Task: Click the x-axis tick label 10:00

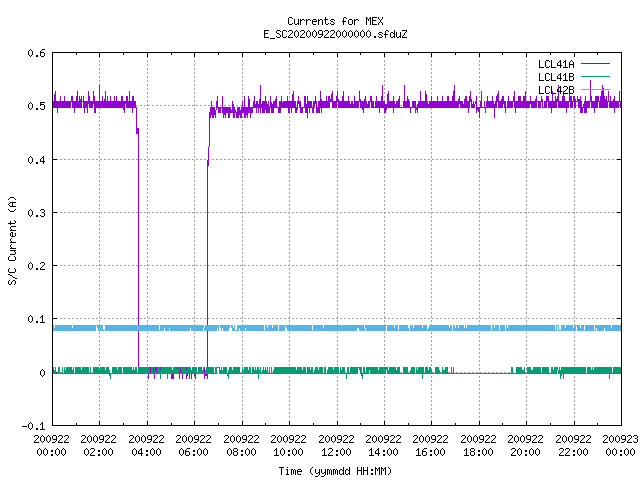Action: pos(288,452)
